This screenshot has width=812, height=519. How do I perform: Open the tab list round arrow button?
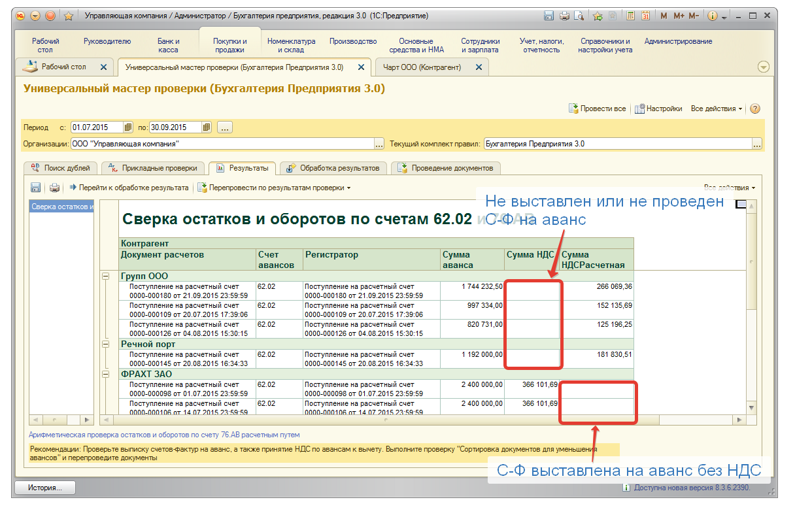coord(763,67)
